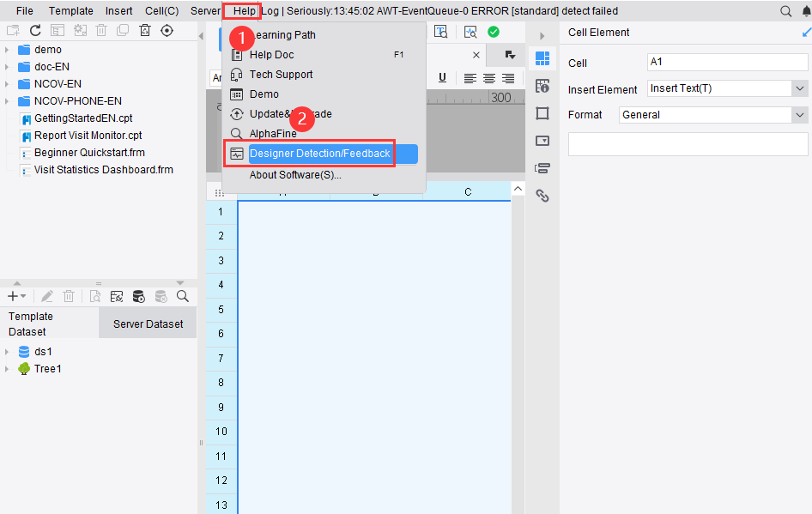Align text center
812x514 pixels.
pyautogui.click(x=489, y=78)
